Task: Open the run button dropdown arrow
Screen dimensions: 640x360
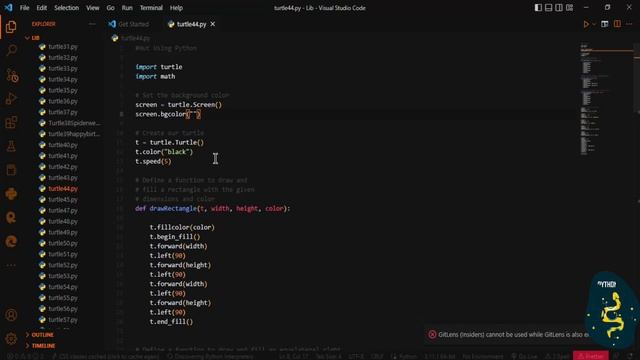Action: (x=594, y=24)
